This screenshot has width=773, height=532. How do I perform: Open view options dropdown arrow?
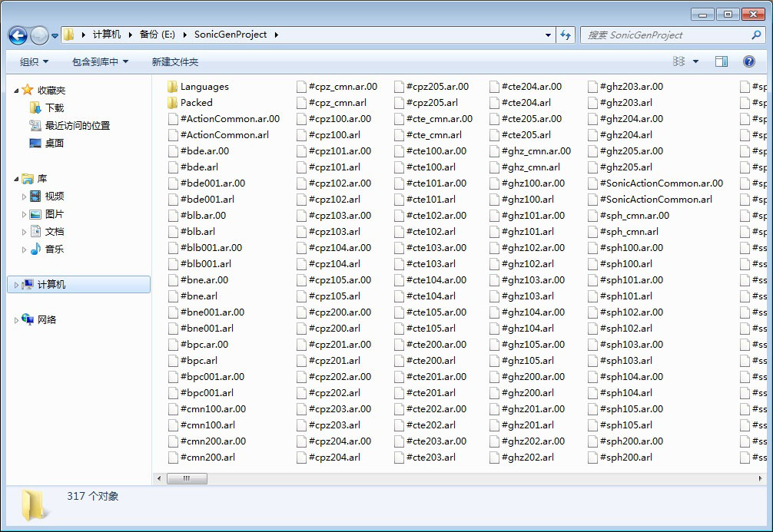[x=696, y=61]
